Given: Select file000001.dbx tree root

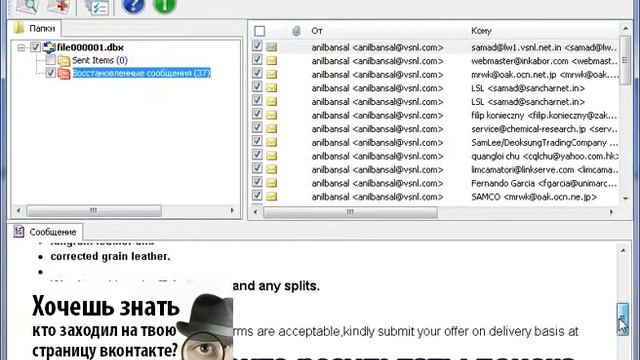Looking at the screenshot, I should [x=90, y=47].
